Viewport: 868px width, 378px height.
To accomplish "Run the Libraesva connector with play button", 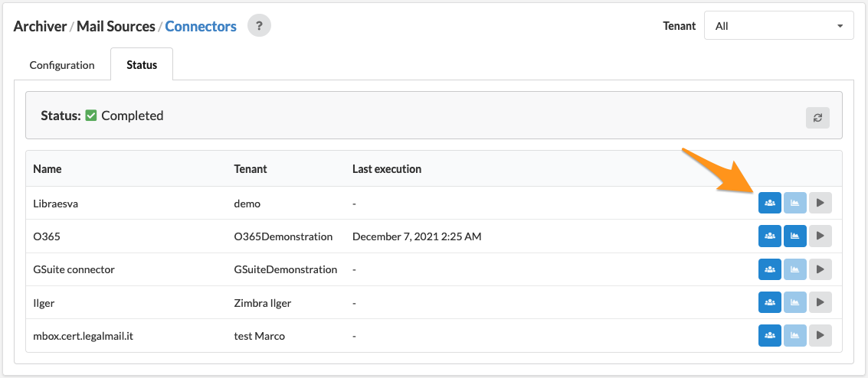I will (x=821, y=203).
